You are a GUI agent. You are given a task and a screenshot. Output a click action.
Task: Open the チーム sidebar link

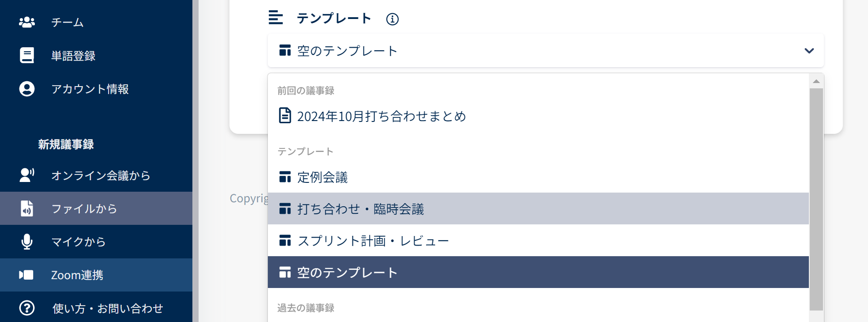click(67, 22)
